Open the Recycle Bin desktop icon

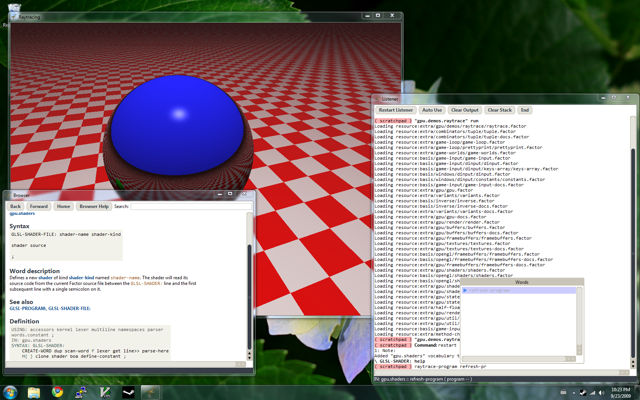tap(14, 7)
